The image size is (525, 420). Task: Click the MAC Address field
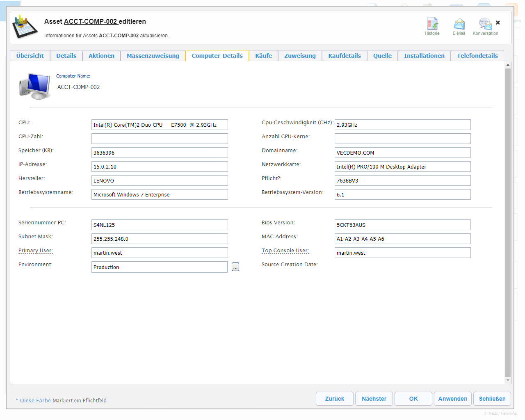point(403,239)
